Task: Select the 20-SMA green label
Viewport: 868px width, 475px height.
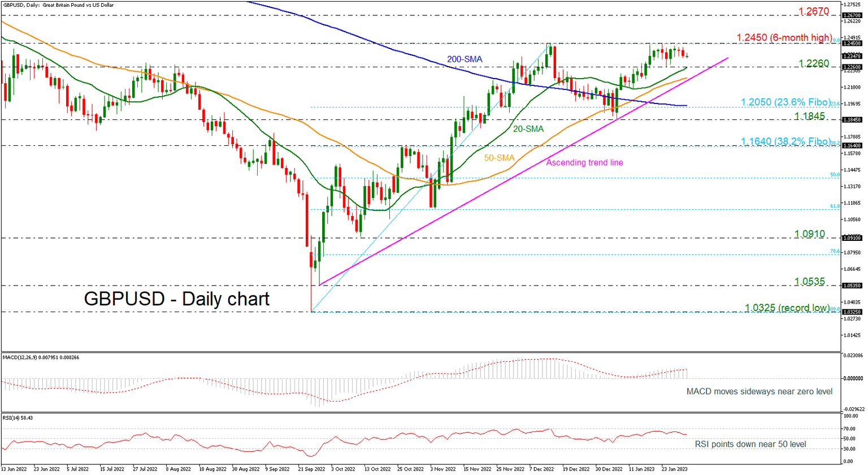Action: pyautogui.click(x=528, y=129)
